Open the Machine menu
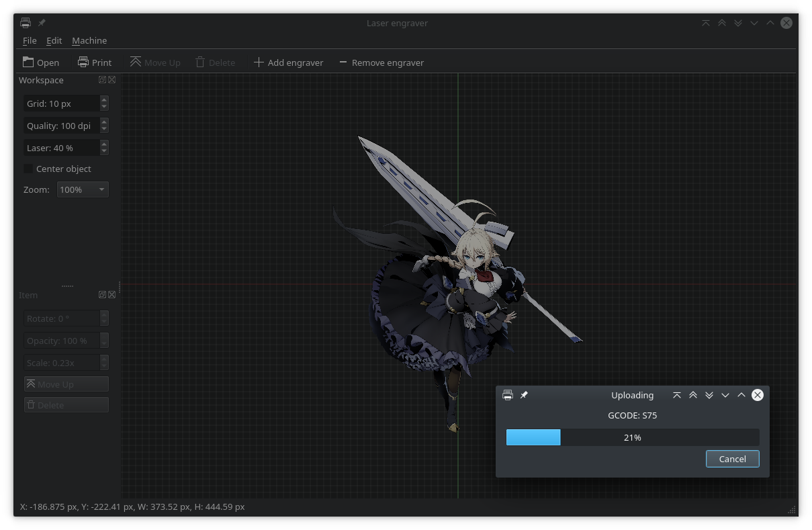Screen dimensions: 812x530 (89, 40)
